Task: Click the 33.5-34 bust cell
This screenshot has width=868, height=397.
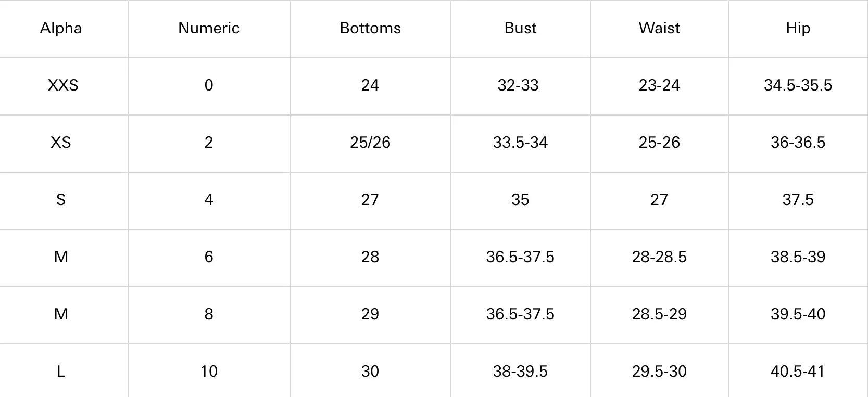Action: coord(520,143)
